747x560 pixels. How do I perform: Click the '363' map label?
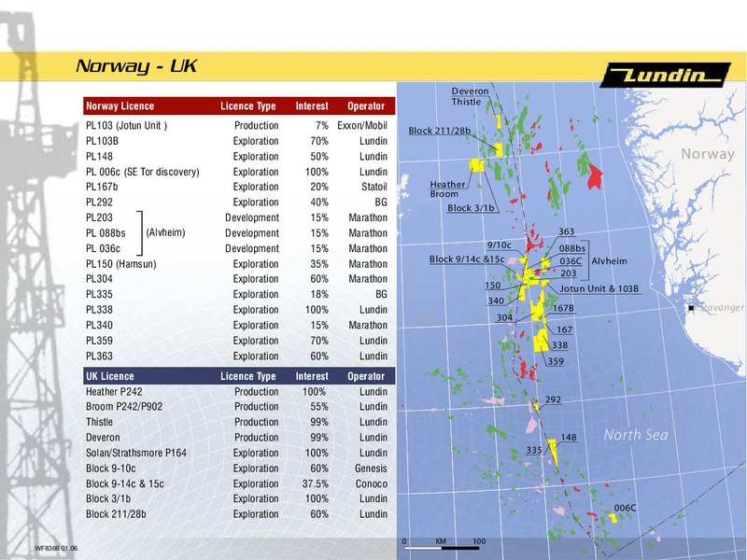click(x=567, y=231)
